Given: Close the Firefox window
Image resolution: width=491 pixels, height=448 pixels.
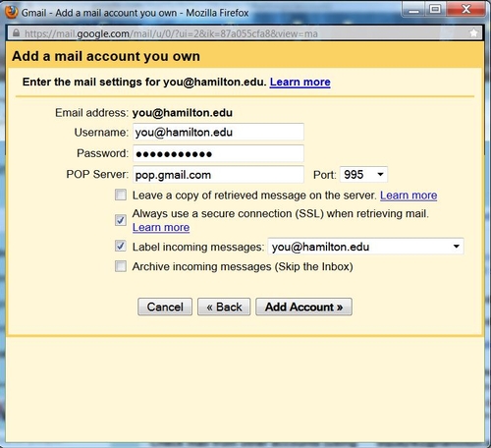Looking at the screenshot, I should tap(465, 10).
